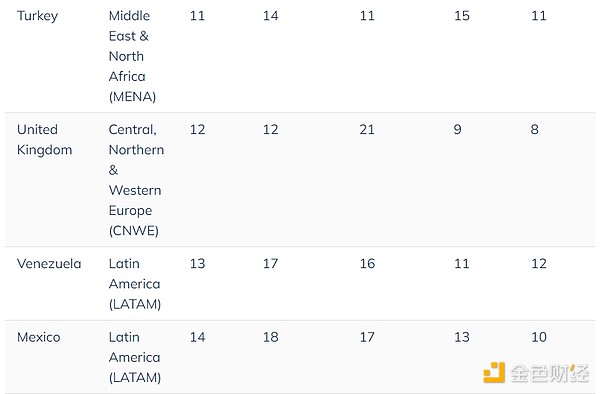Click Turkey's overall rank value 11
Image resolution: width=600 pixels, height=394 pixels.
pos(197,16)
